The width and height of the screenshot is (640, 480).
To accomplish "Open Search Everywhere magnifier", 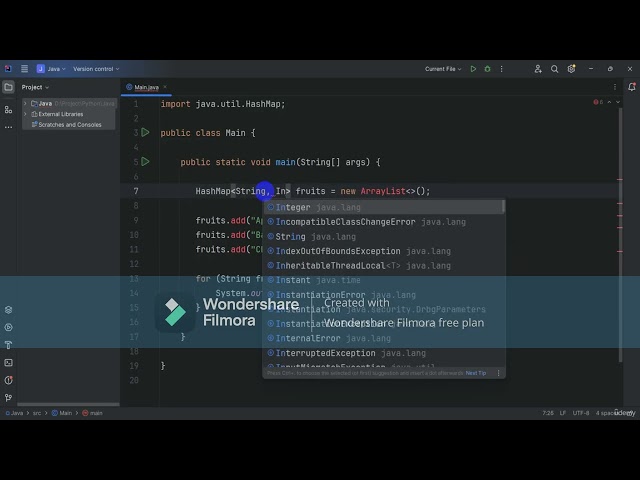I will click(554, 69).
